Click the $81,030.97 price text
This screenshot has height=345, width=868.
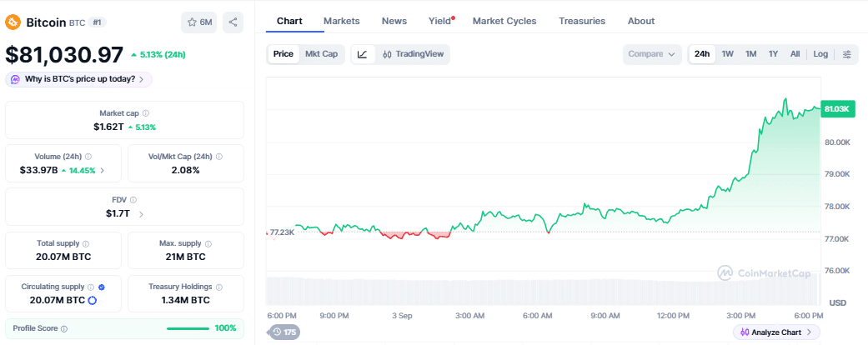point(64,55)
